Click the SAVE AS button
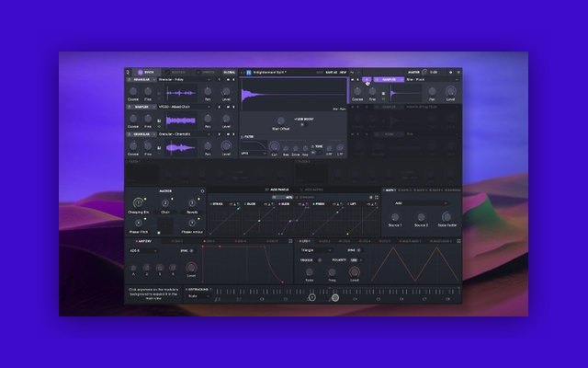Image resolution: width=588 pixels, height=368 pixels. 331,72
